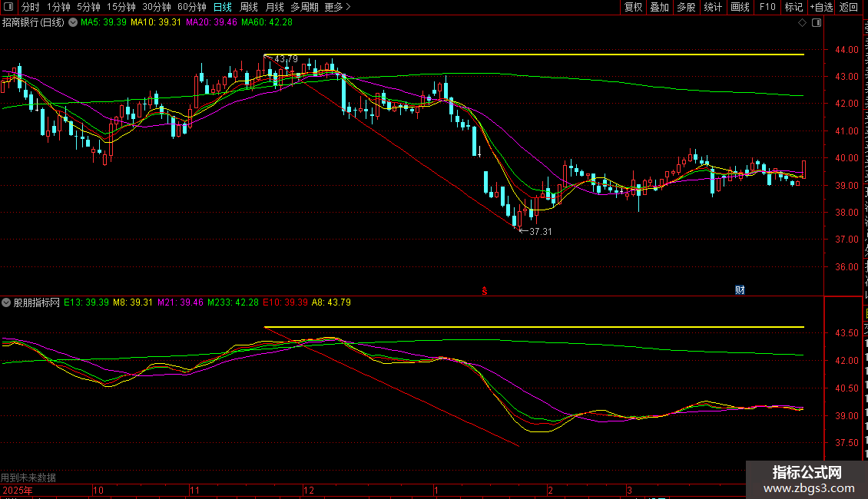Click the 44.00 price axis label

click(847, 49)
